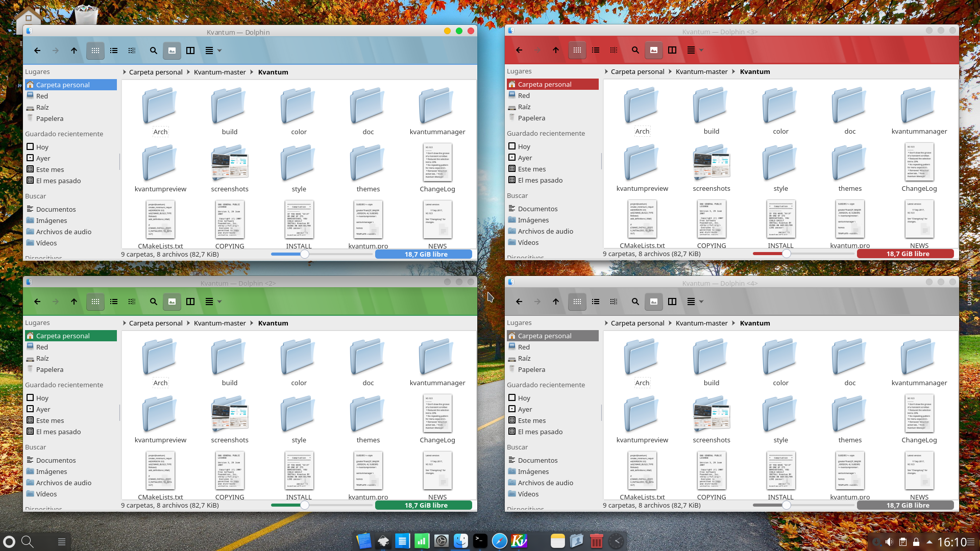Go up one folder in gray Dolphin <4> window
Viewport: 980px width, 551px height.
tap(556, 302)
